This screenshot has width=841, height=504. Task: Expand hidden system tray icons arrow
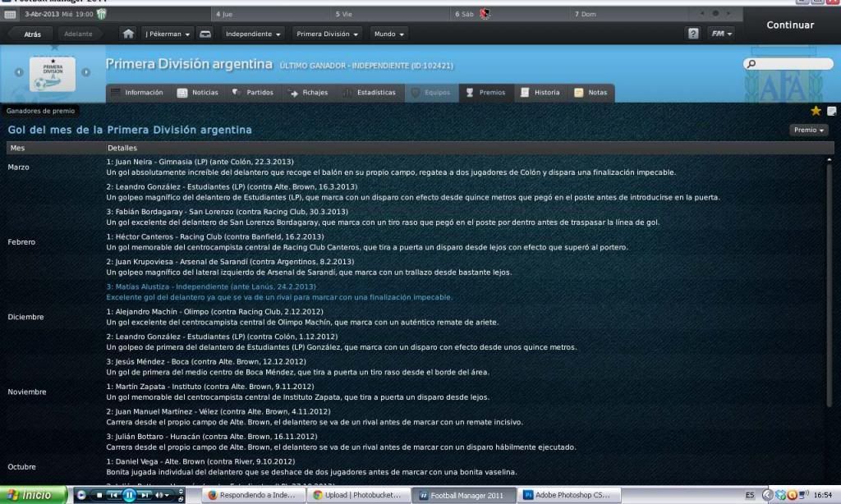768,496
